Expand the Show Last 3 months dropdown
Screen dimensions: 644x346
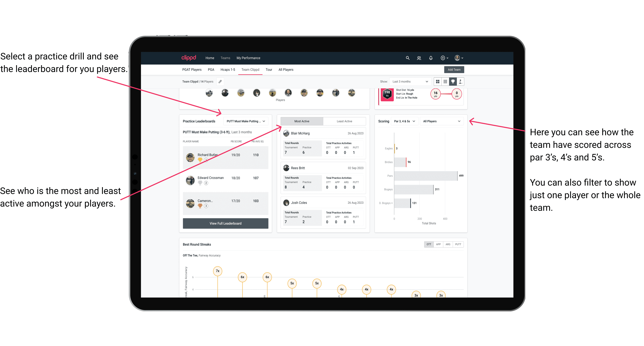[410, 81]
